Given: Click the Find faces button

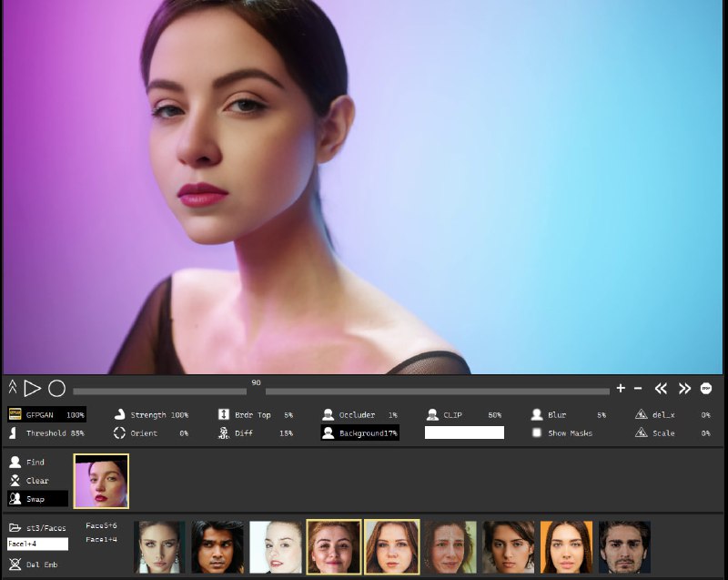Looking at the screenshot, I should click(27, 463).
